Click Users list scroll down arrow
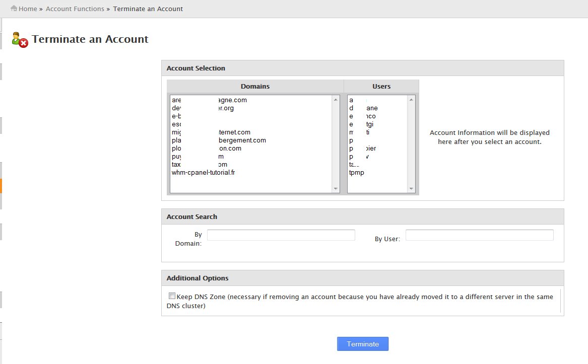Image resolution: width=588 pixels, height=364 pixels. [411, 189]
